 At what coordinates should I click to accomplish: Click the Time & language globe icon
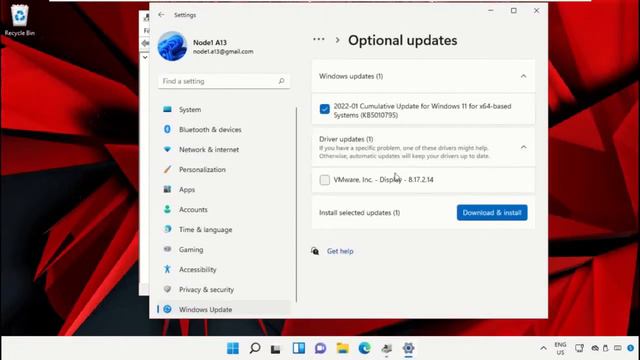coord(167,229)
